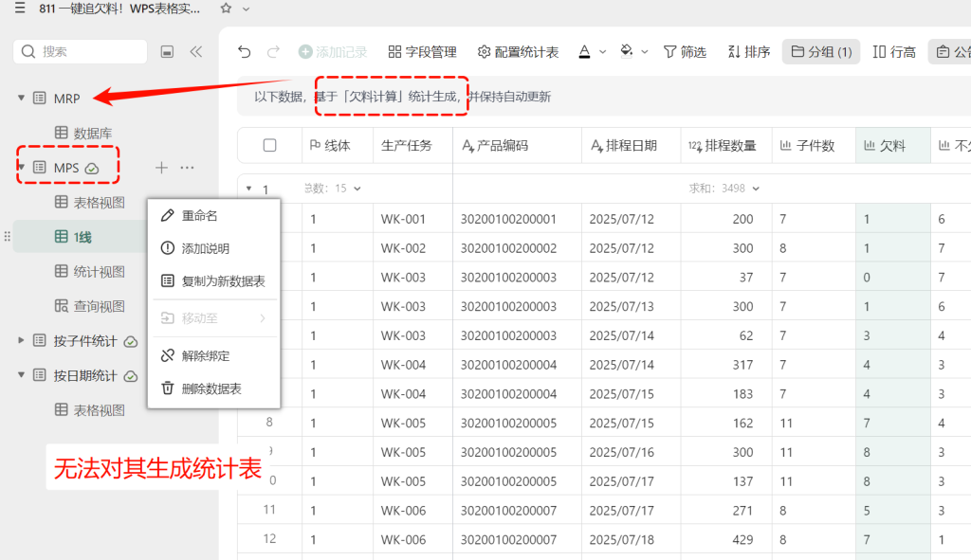
Task: Open dropdown next to the star icon
Action: pos(246,9)
